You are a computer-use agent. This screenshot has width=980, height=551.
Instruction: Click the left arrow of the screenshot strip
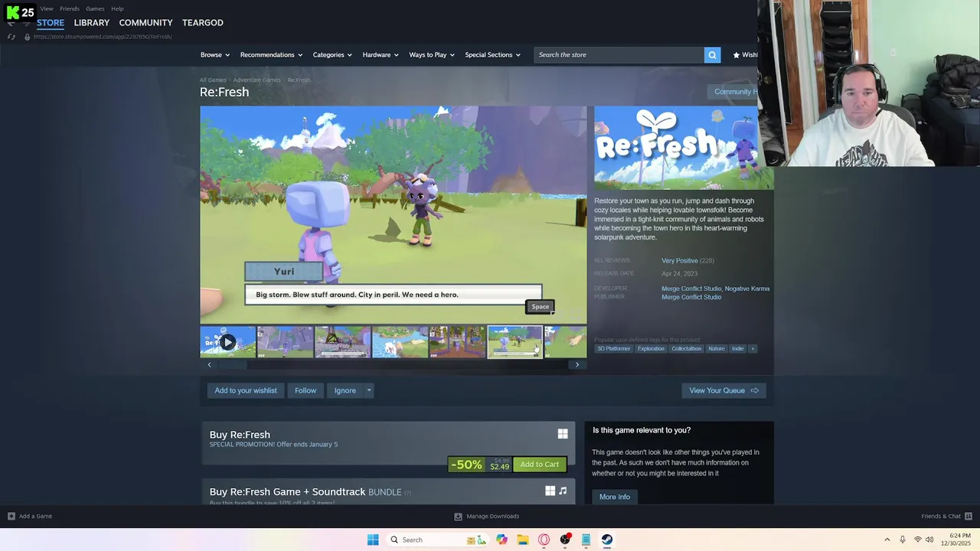click(x=209, y=365)
